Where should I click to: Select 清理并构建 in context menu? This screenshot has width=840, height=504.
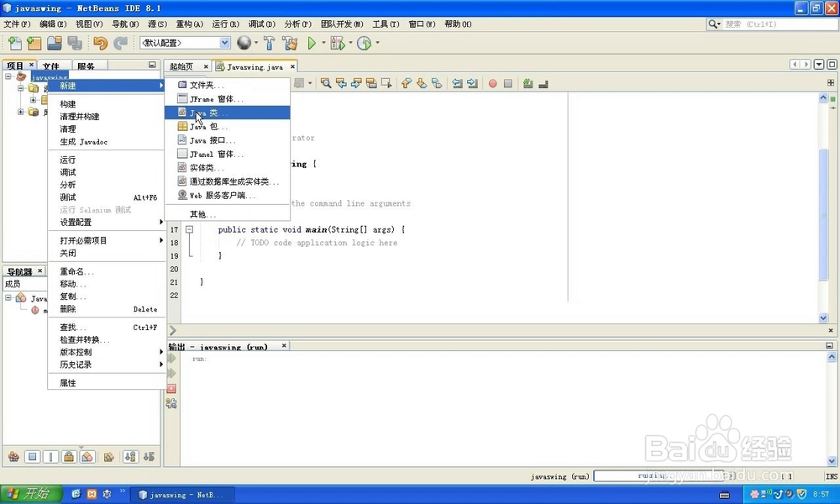(x=106, y=116)
